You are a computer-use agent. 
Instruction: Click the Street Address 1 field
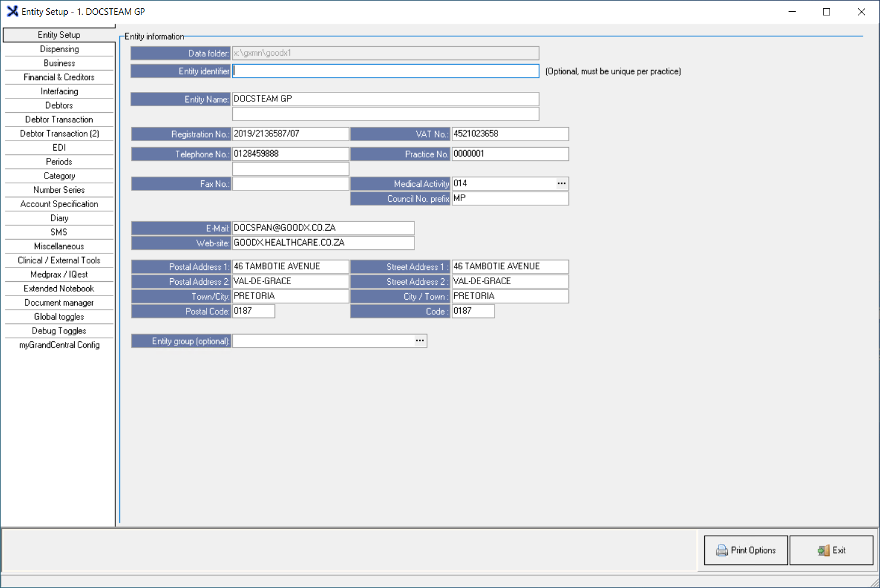[510, 266]
